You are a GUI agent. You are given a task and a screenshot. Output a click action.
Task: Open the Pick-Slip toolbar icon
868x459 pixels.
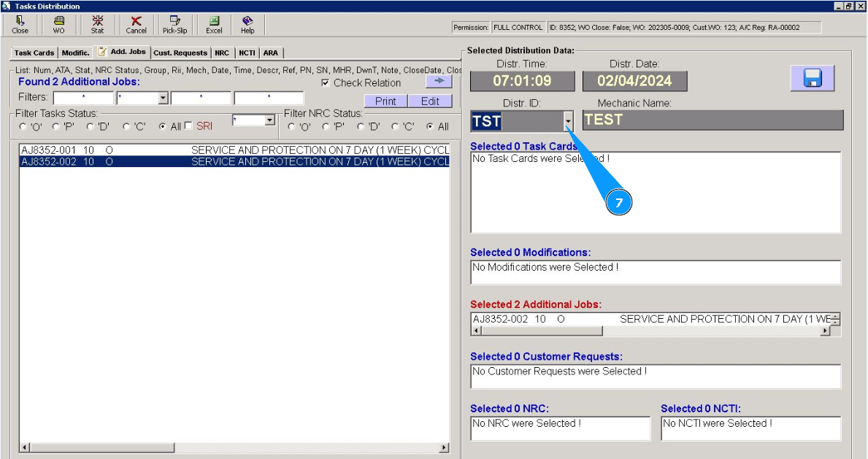tap(175, 25)
